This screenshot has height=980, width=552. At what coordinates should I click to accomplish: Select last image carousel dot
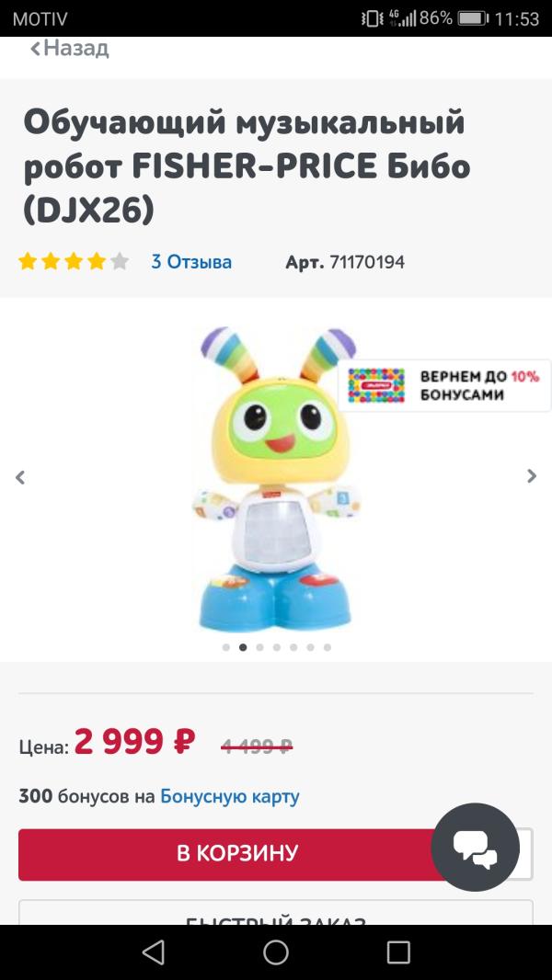(327, 647)
